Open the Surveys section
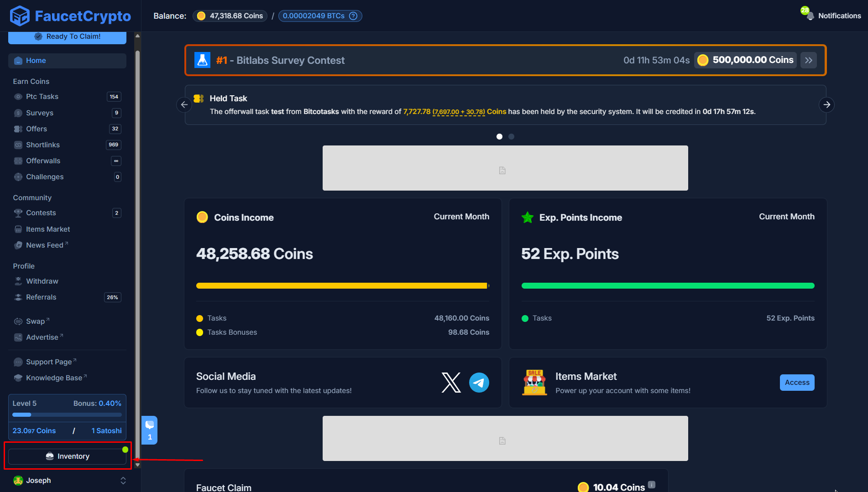 click(41, 113)
